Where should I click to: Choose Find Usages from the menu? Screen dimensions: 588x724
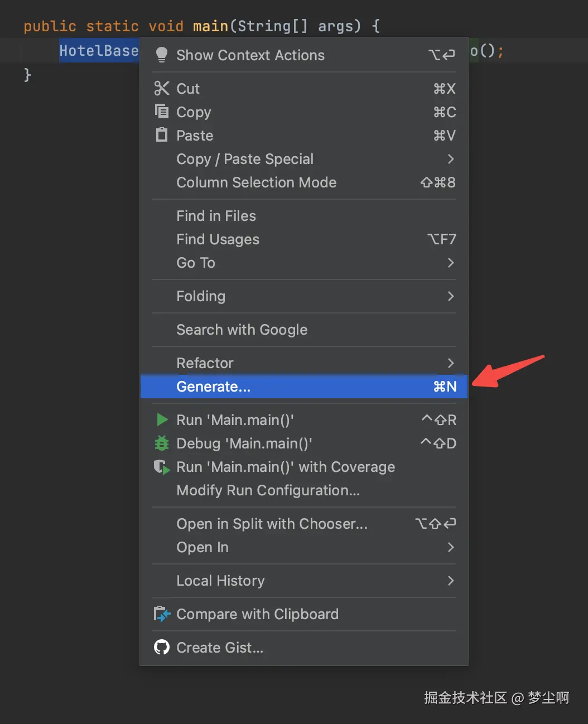click(x=218, y=239)
